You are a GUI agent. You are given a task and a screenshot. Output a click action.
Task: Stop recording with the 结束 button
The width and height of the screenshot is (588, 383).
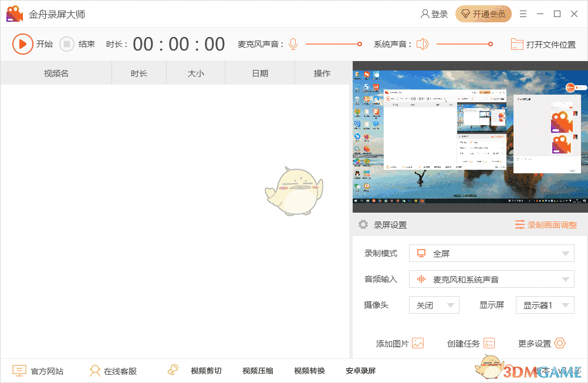pos(77,43)
